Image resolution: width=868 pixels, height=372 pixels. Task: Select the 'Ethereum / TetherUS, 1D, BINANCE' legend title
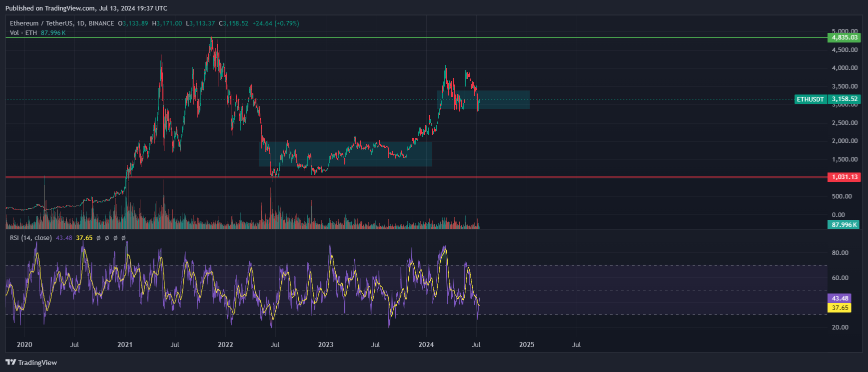[x=62, y=23]
